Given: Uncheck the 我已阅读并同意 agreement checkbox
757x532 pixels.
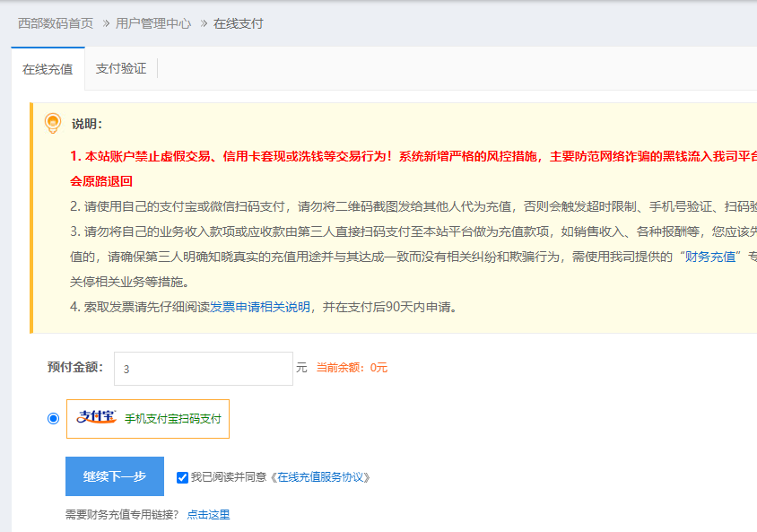Looking at the screenshot, I should (182, 477).
